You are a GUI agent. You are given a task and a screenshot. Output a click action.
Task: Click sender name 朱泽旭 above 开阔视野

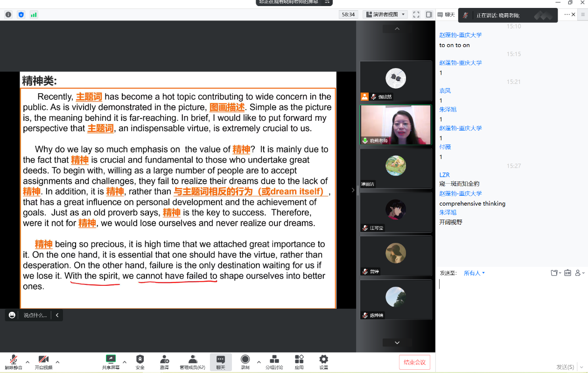point(448,212)
